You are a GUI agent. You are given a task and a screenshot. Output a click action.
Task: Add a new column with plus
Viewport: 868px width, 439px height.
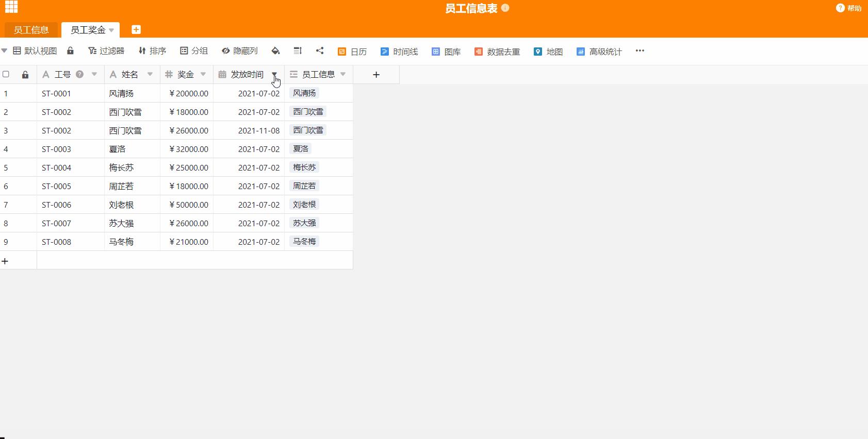[x=376, y=75]
